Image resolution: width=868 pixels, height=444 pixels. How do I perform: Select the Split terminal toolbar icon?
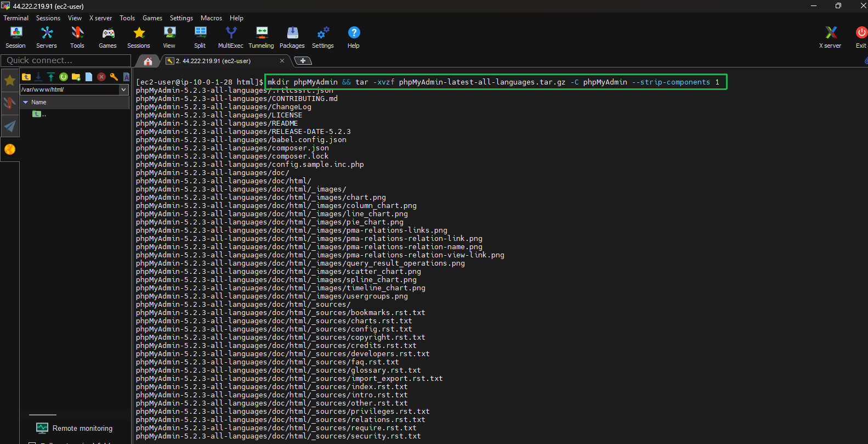point(200,37)
